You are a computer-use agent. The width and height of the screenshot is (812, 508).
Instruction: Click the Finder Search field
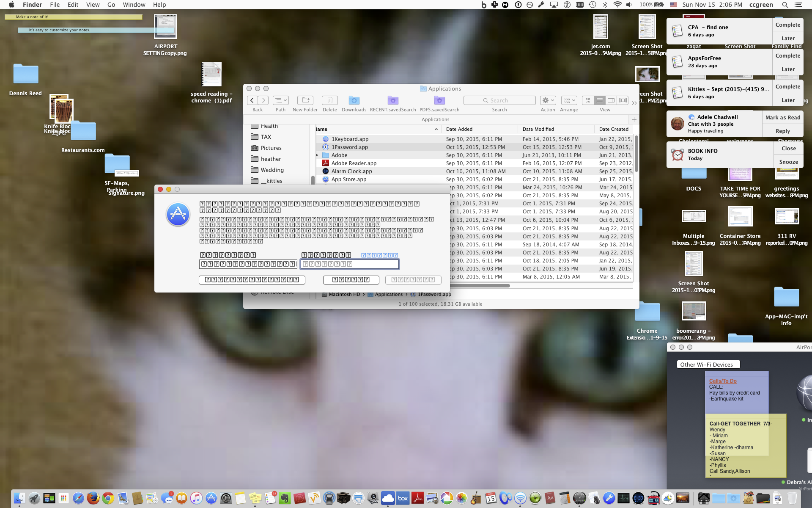coord(499,100)
